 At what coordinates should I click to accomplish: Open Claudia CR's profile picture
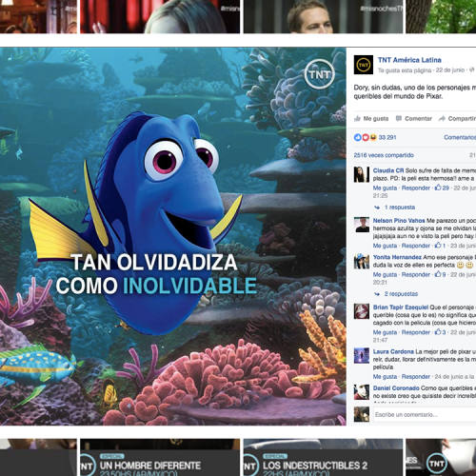(362, 174)
